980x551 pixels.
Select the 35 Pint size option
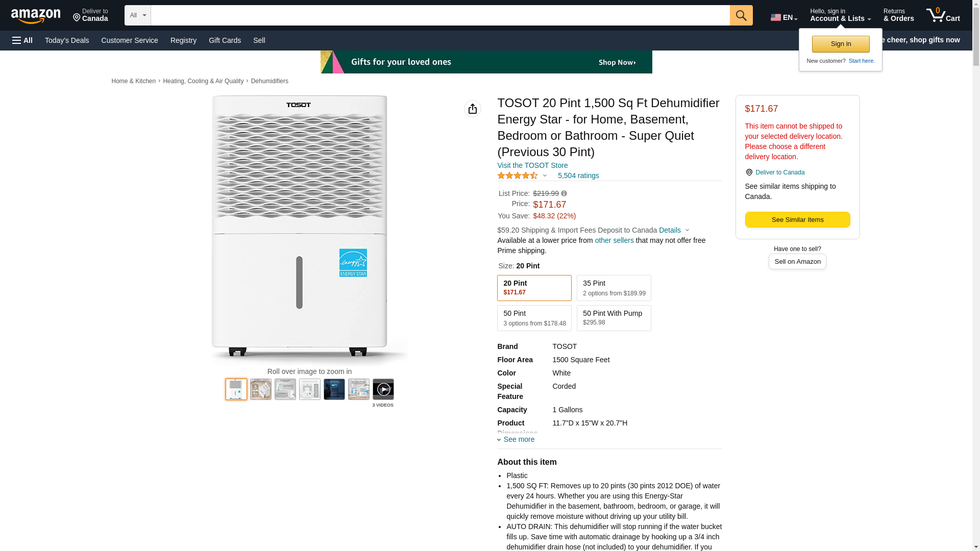614,288
